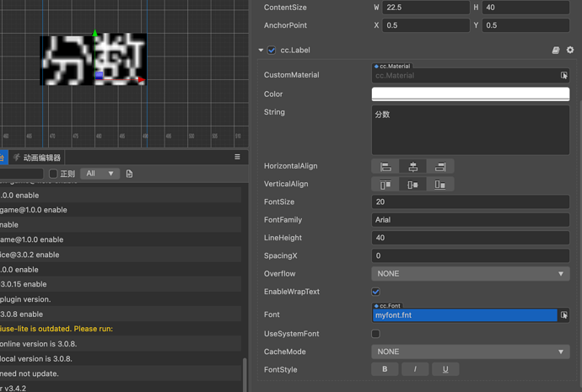This screenshot has width=582, height=392.
Task: Click the console search filter field
Action: point(22,174)
